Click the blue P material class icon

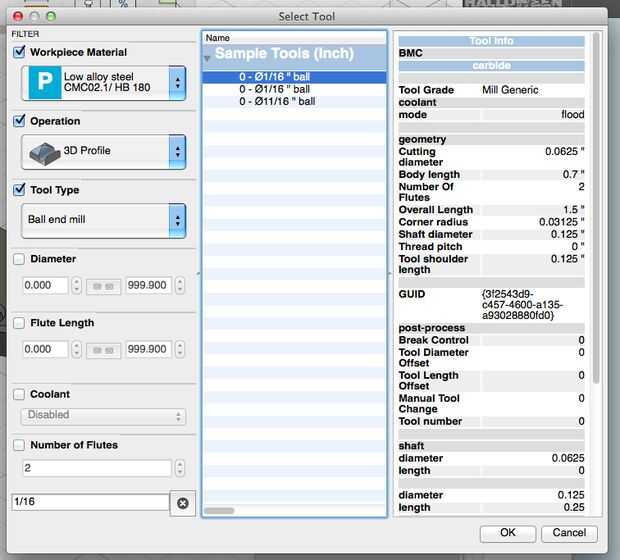pyautogui.click(x=45, y=83)
